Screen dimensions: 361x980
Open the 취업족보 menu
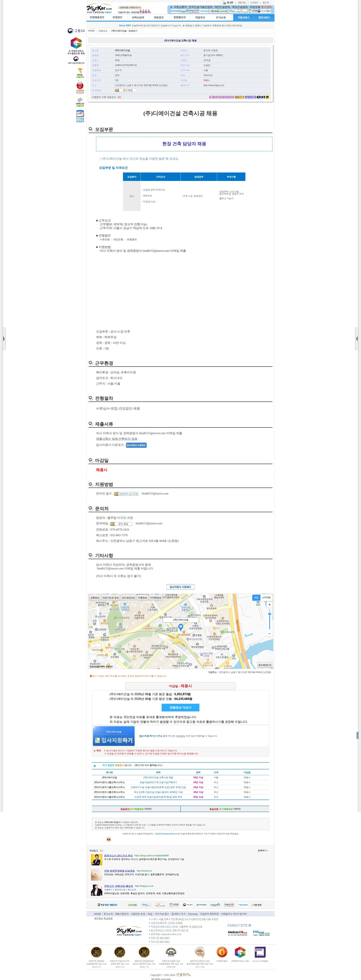[x=200, y=17]
